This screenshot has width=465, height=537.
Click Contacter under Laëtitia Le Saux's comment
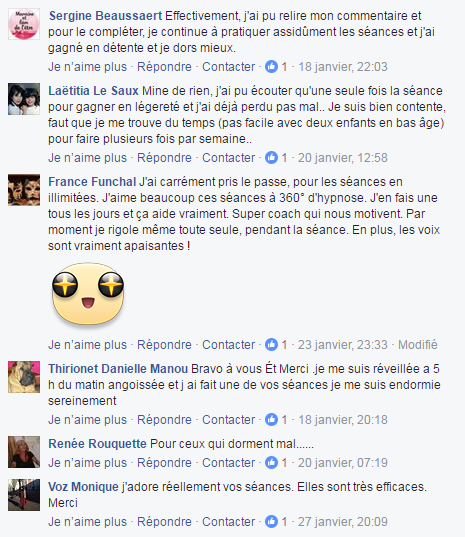click(228, 158)
